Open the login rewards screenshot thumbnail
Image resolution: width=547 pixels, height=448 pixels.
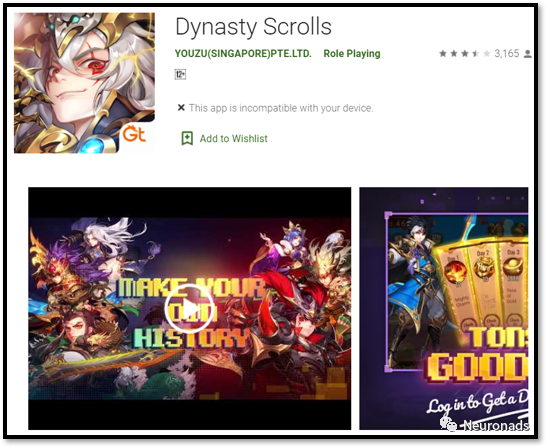pyautogui.click(x=444, y=308)
